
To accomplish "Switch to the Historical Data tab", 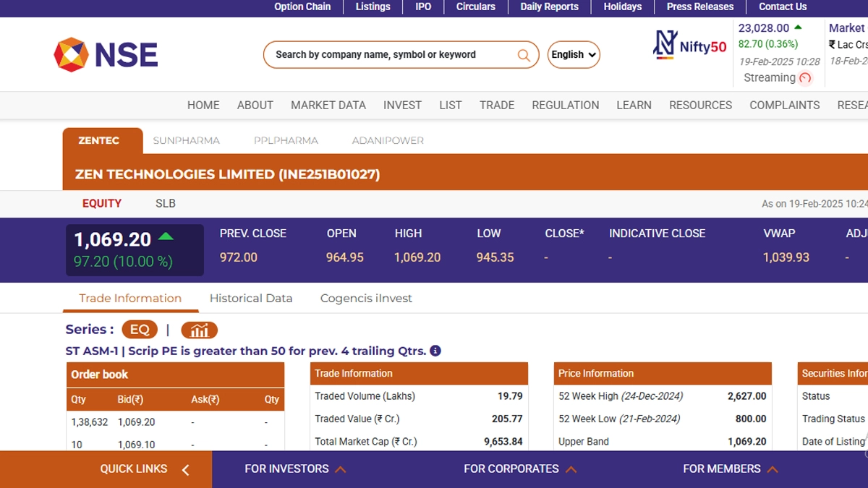I will 251,298.
